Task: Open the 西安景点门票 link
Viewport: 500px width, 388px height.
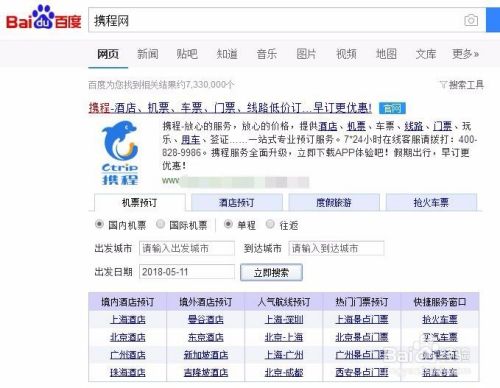Action: coord(362,372)
